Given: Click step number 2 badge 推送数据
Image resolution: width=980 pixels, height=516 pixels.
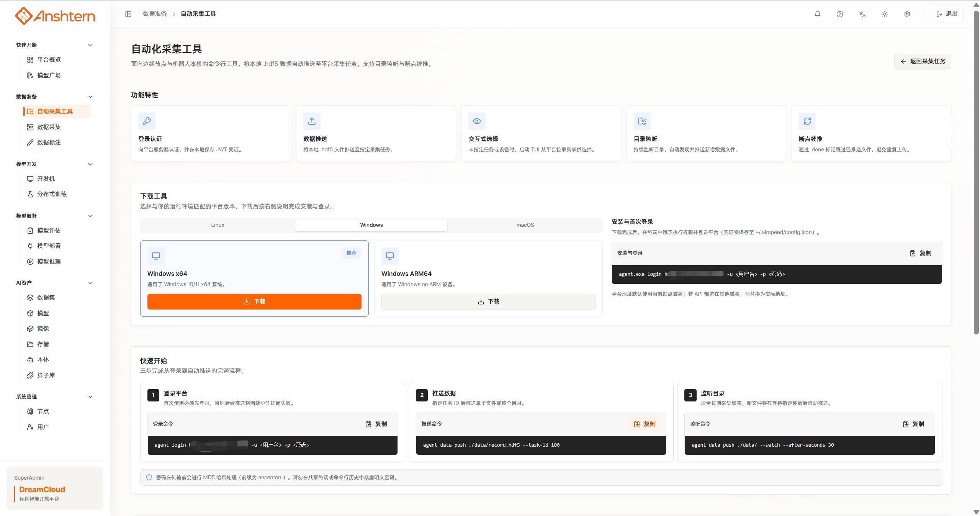Looking at the screenshot, I should pyautogui.click(x=422, y=395).
